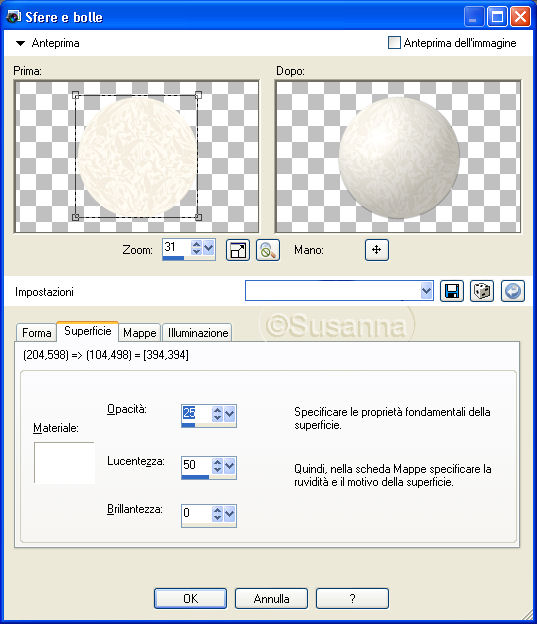Switch to the Forma tab
This screenshot has width=537, height=624.
(36, 333)
